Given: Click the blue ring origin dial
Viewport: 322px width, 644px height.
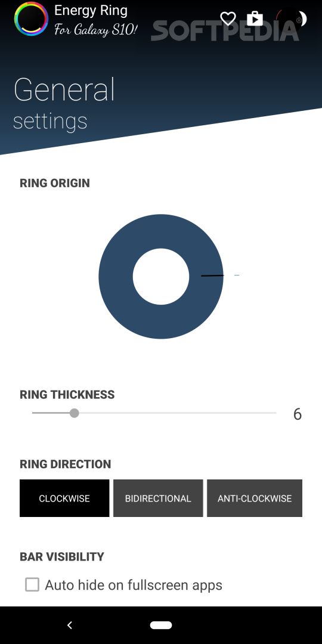Looking at the screenshot, I should click(161, 277).
